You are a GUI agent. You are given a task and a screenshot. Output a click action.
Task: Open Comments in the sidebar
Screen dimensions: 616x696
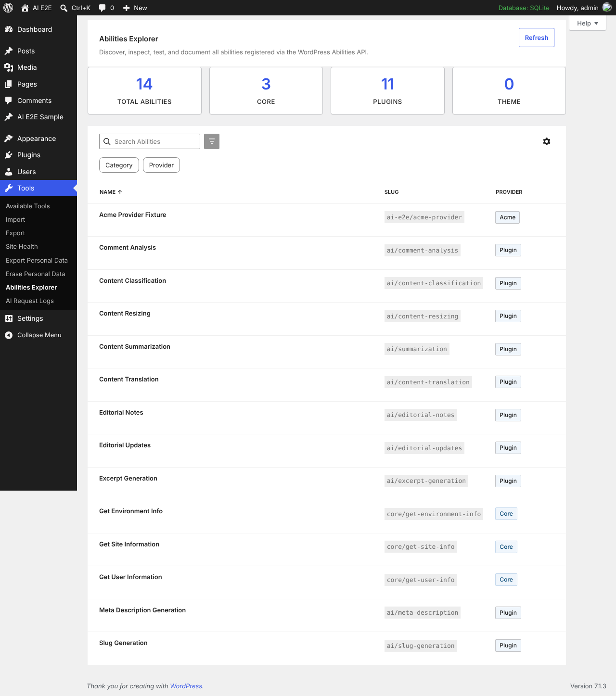point(38,101)
